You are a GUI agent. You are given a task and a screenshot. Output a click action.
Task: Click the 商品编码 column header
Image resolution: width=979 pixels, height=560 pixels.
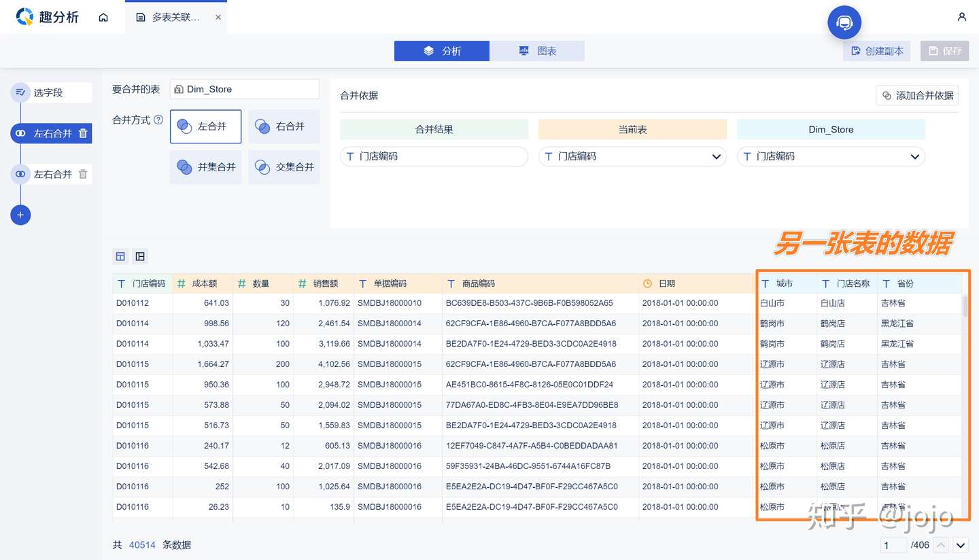540,283
